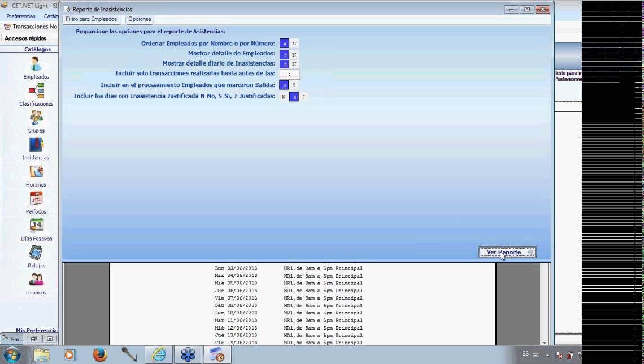Open Mis Preferencias link in sidebar
Image resolution: width=644 pixels, height=364 pixels.
tap(37, 330)
